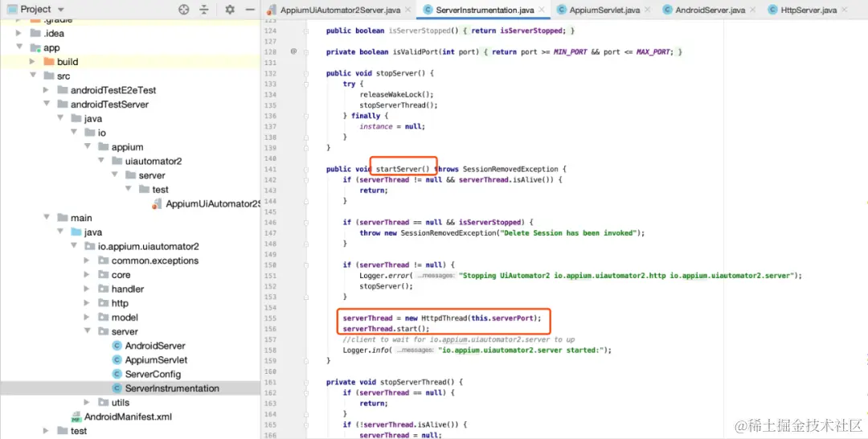The height and width of the screenshot is (439, 868).
Task: Click 'new HttpdThread(this.serverPort)' expression
Action: click(471, 318)
